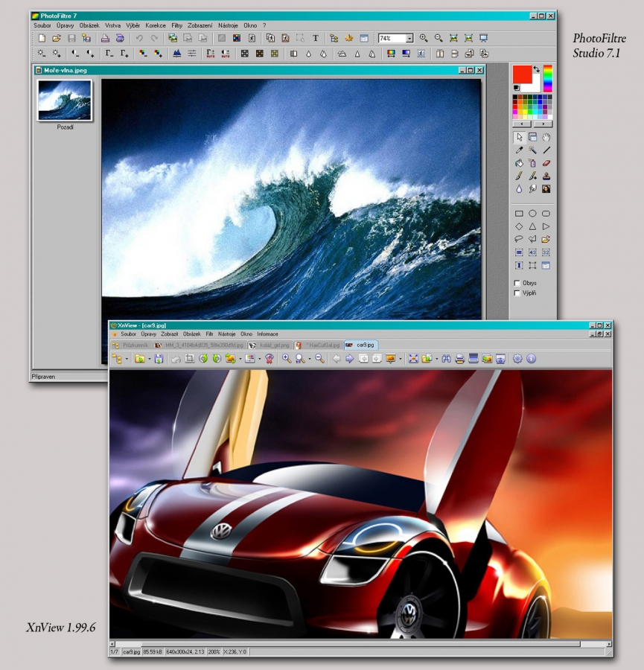Select the Hand move tool

pos(546,137)
